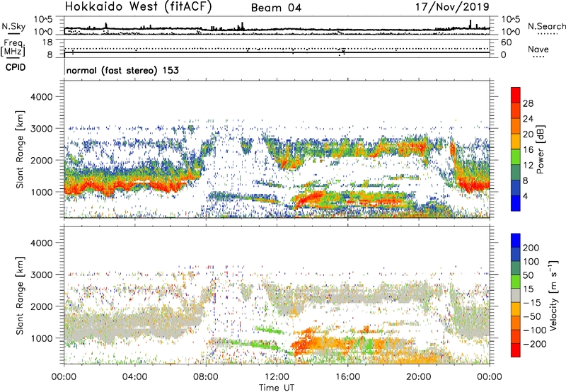Select the "Beam 04" heading text
This screenshot has width=566, height=392.
pos(276,8)
